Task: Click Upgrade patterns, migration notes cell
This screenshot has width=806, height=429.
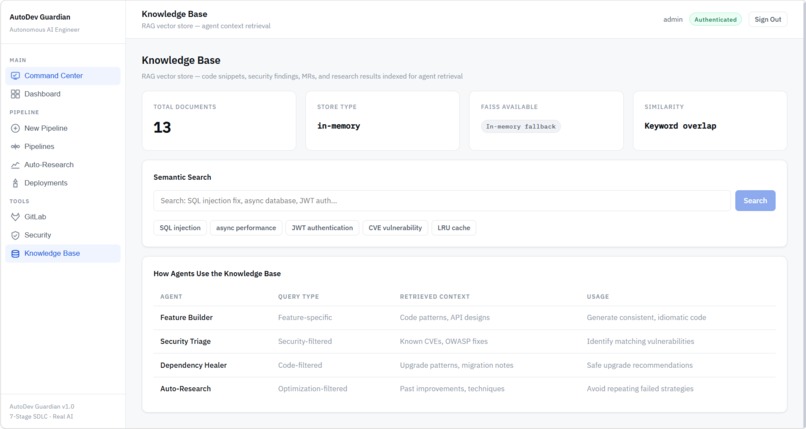Action: point(456,365)
